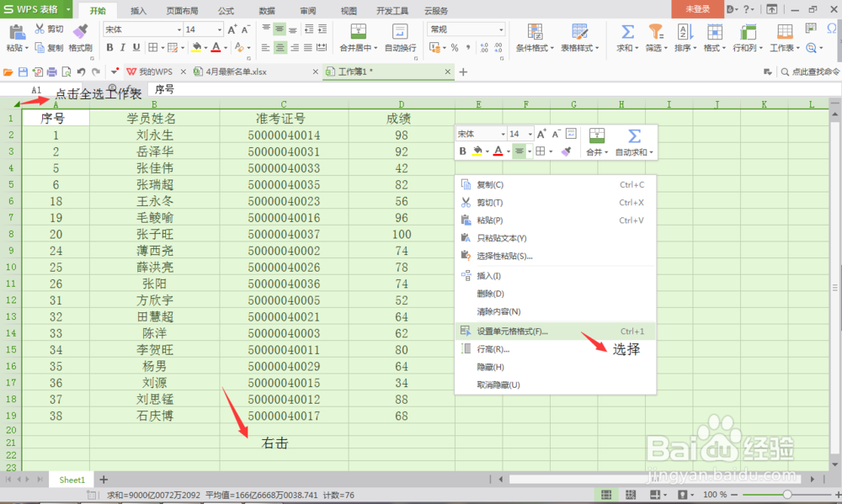Click the page break preview icon in status bar
The height and width of the screenshot is (504, 842).
click(631, 495)
